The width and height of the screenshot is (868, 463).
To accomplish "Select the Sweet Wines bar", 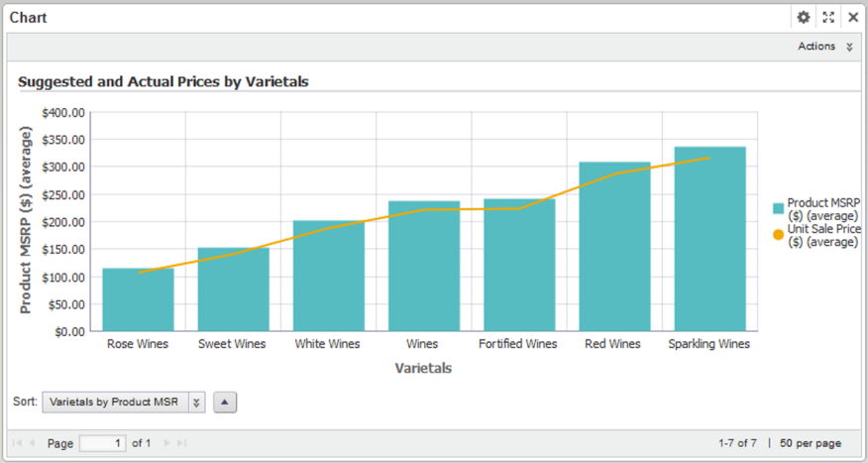I will [x=233, y=289].
